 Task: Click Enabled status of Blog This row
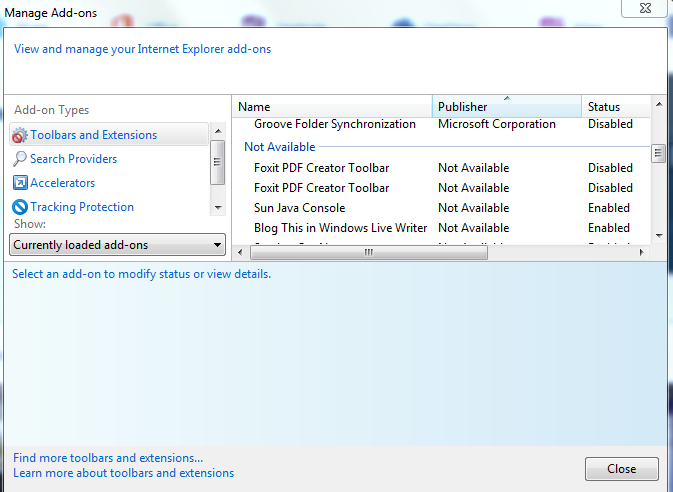coord(609,228)
